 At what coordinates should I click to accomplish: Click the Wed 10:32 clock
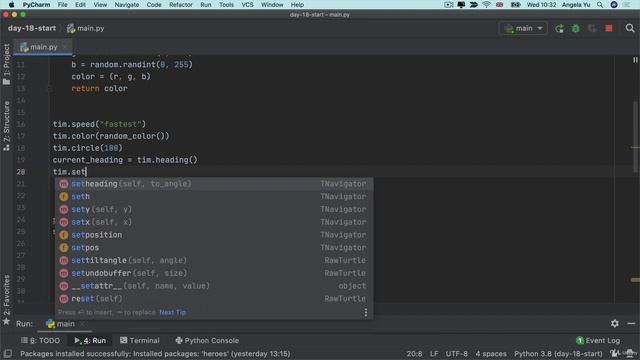541,5
